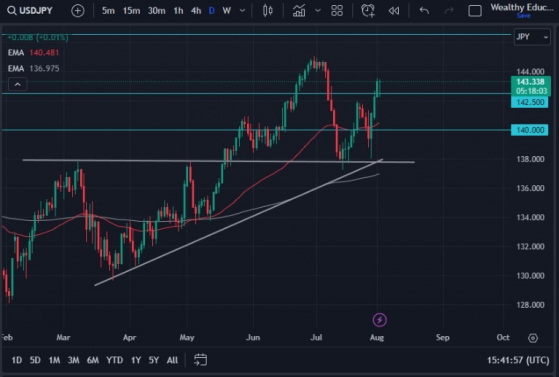Expand the indicators favorites dropdown arrow
The width and height of the screenshot is (559, 377).
pos(318,11)
